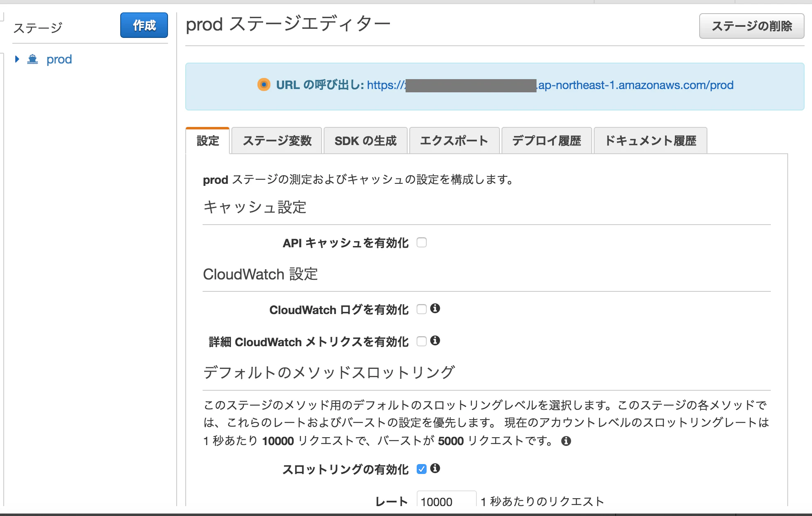The width and height of the screenshot is (812, 516).
Task: Open info icon beside CloudWatch ログを有効化
Action: (435, 308)
